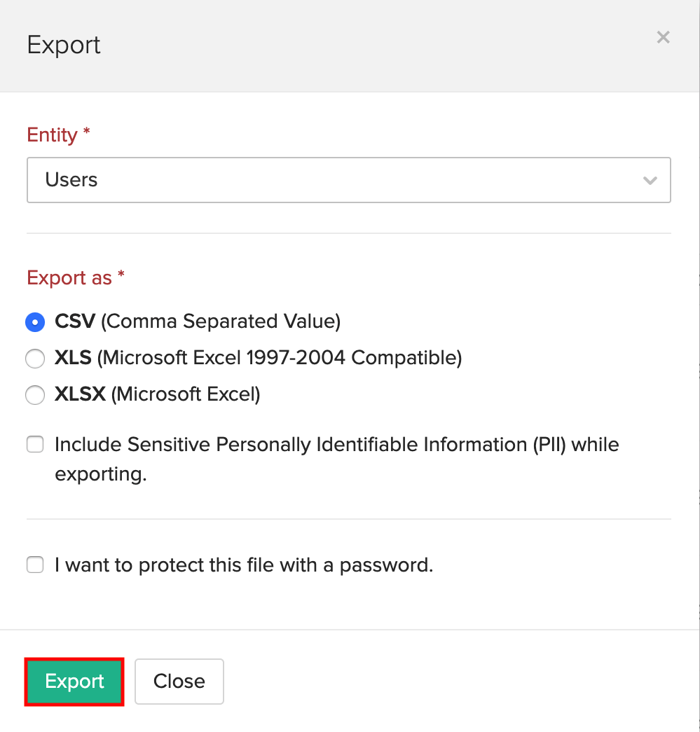This screenshot has height=732, width=700.
Task: Click the 'XLSX (Microsoft Excel)' label text
Action: point(158,394)
